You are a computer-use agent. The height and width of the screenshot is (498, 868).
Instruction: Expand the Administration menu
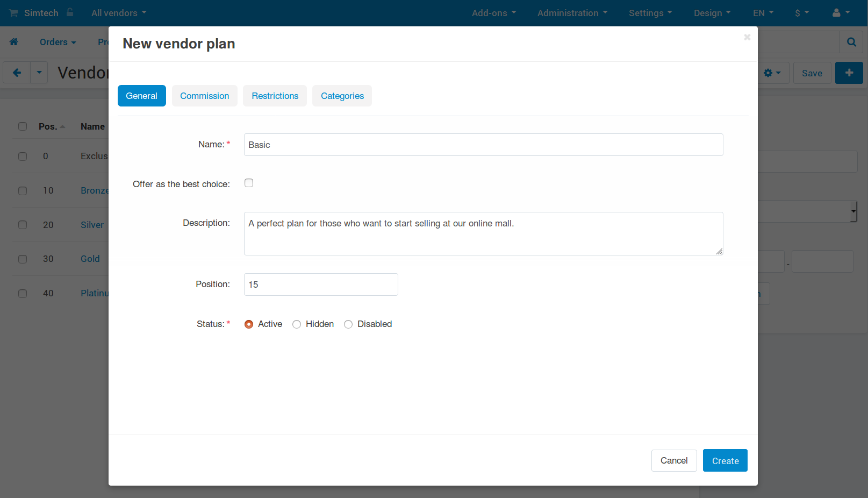tap(572, 13)
